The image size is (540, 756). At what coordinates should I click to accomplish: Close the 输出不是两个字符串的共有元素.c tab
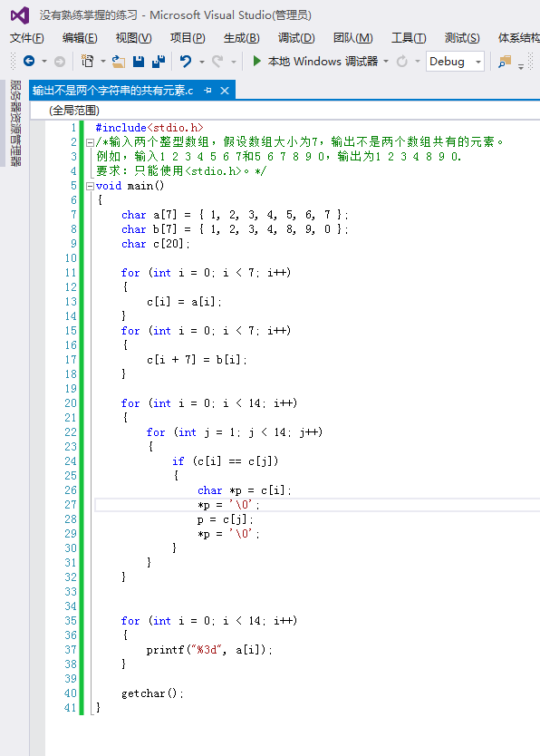pyautogui.click(x=225, y=90)
